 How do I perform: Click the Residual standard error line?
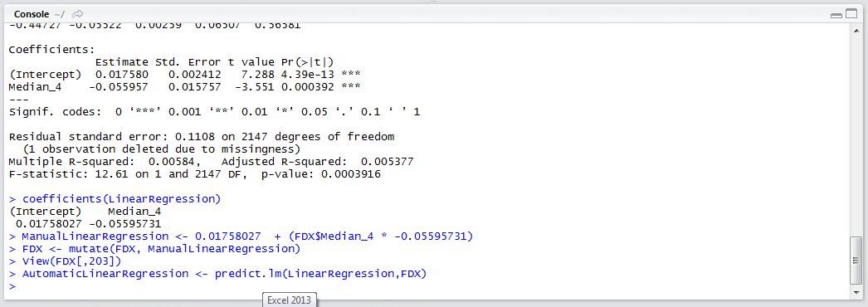tap(202, 137)
